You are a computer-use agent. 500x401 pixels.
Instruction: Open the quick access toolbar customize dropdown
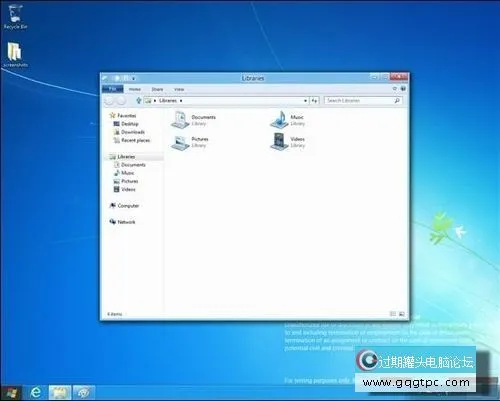(x=133, y=79)
